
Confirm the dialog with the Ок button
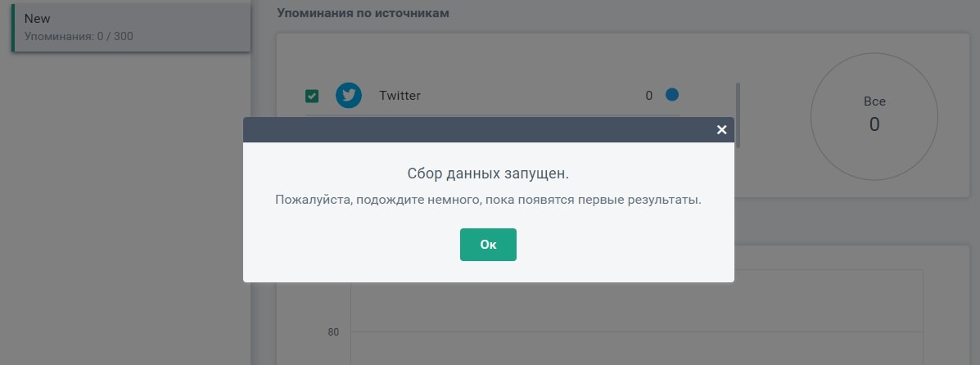pyautogui.click(x=488, y=245)
